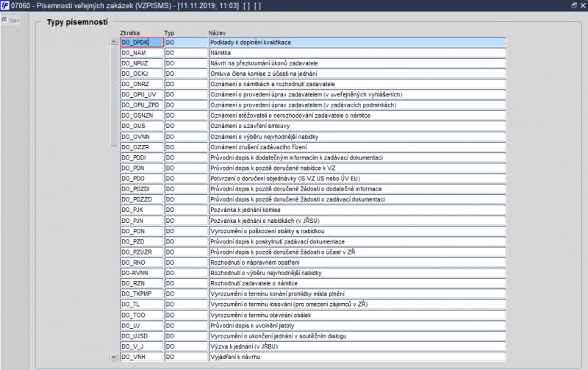Click scroll down arrow of the list
The width and height of the screenshot is (588, 370).
114,357
